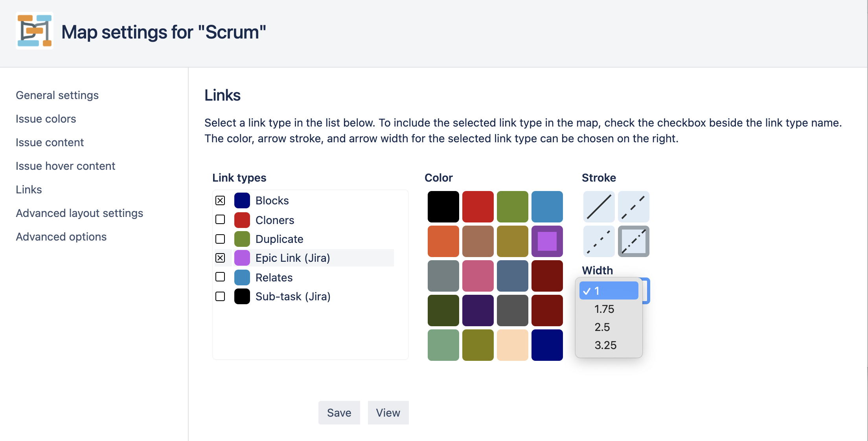Save the map settings
868x441 pixels.
[x=339, y=413]
